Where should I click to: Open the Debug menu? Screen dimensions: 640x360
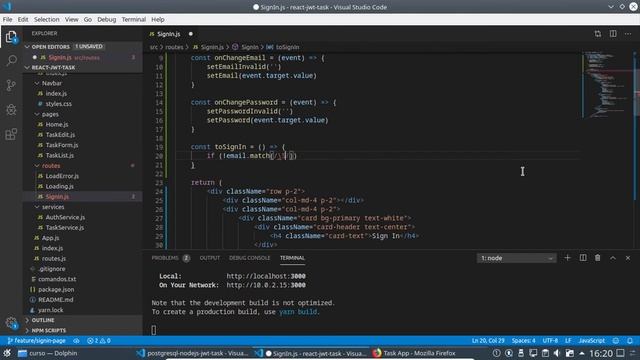tap(107, 19)
